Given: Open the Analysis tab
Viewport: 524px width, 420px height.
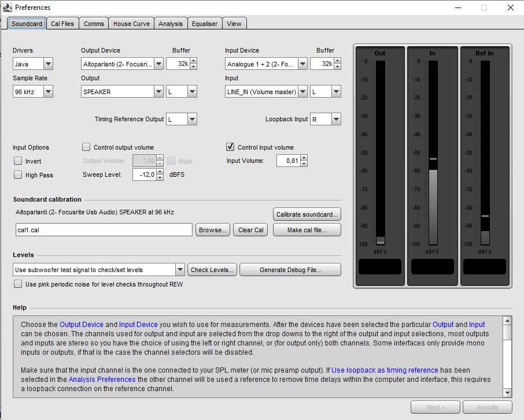Looking at the screenshot, I should [x=171, y=24].
